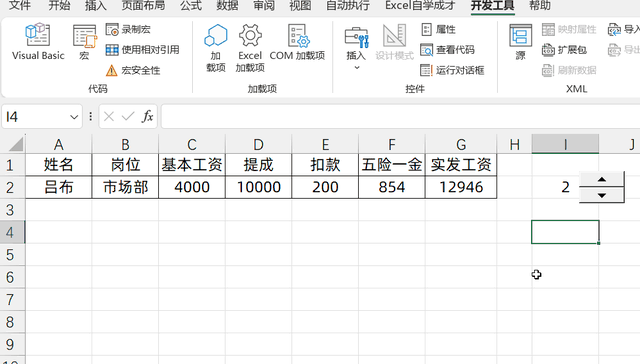Expand the Name Box dropdown
Image resolution: width=640 pixels, height=364 pixels.
coord(74,118)
